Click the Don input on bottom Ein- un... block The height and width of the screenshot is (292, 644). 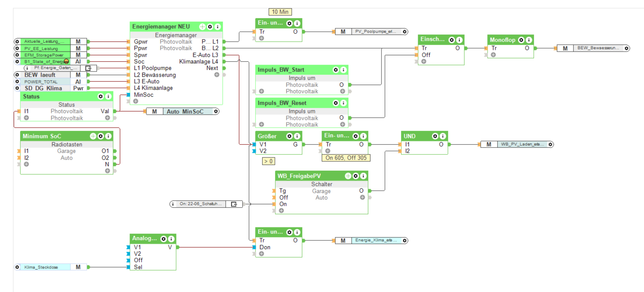(265, 247)
